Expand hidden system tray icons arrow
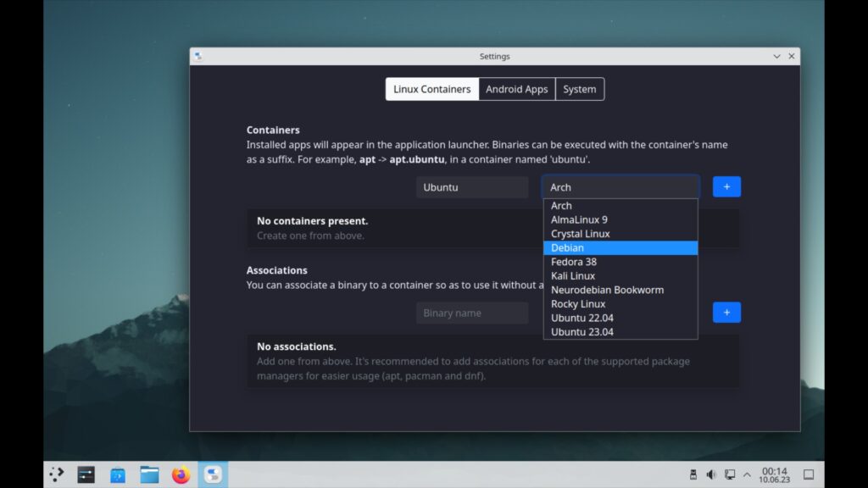 [x=747, y=474]
